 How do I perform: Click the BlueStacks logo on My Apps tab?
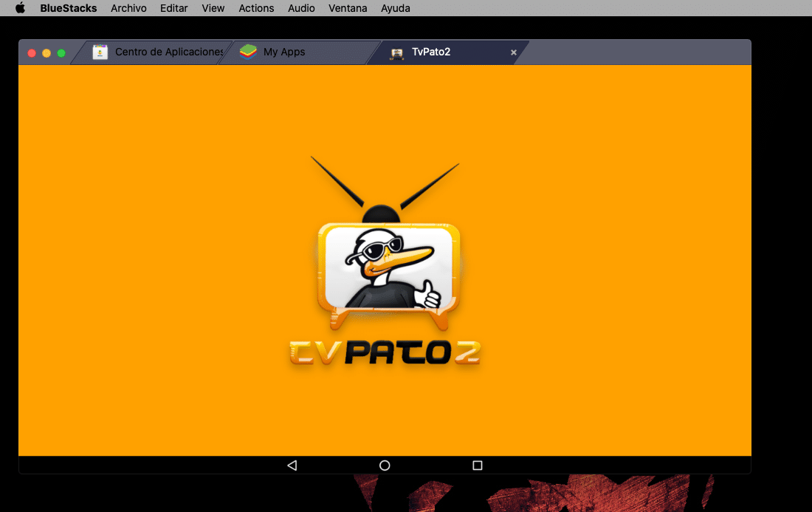pos(247,52)
